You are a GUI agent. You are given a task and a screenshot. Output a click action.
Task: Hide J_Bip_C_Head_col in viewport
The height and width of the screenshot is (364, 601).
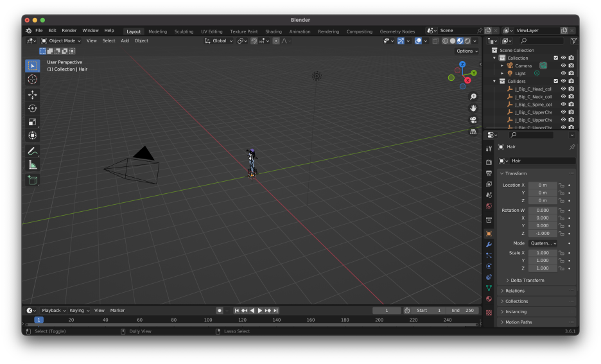coord(564,89)
